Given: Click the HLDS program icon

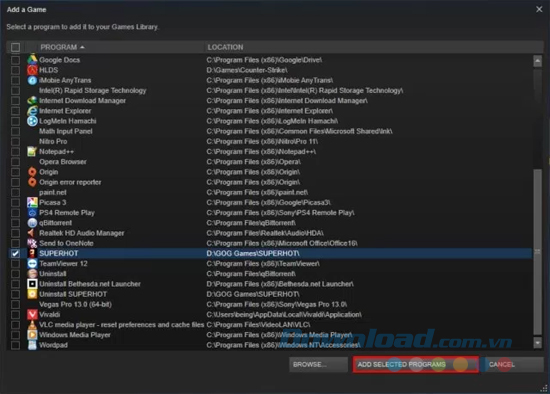Looking at the screenshot, I should coord(32,70).
